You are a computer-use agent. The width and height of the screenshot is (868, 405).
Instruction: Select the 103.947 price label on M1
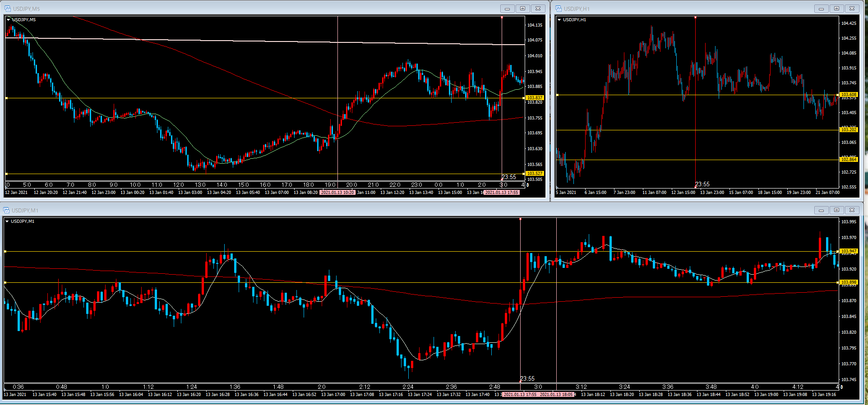pyautogui.click(x=849, y=251)
